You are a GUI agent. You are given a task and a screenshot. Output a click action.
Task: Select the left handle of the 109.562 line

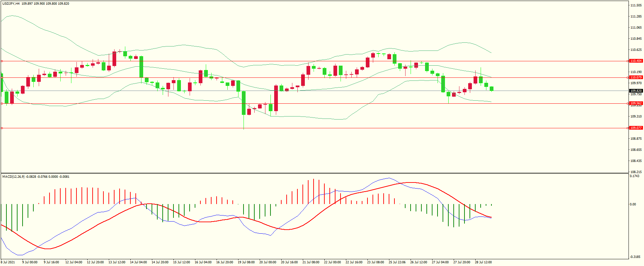pyautogui.click(x=2, y=103)
